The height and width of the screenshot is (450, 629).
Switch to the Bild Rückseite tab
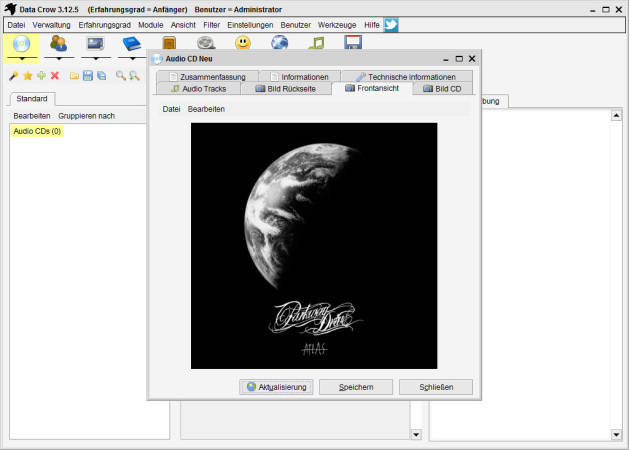pos(289,89)
